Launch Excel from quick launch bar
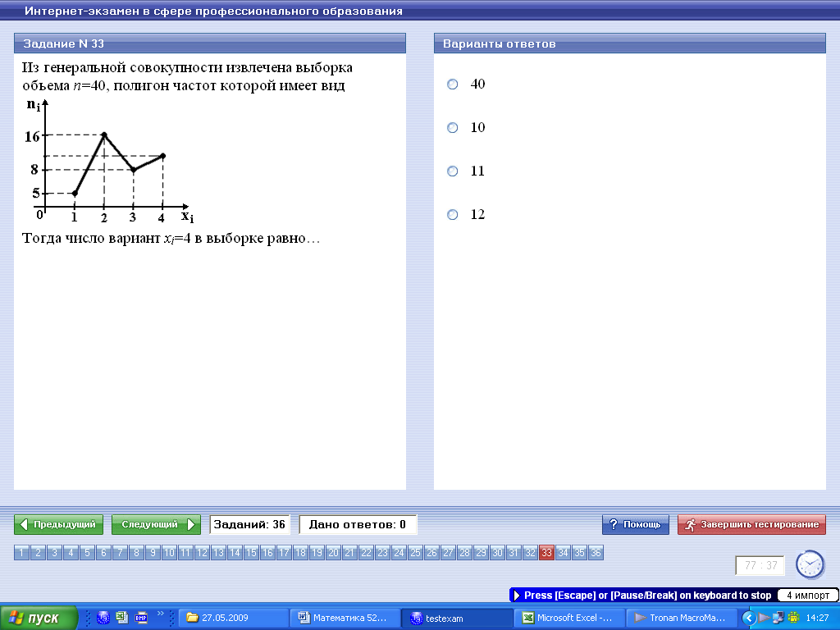The width and height of the screenshot is (840, 630). pos(122,618)
